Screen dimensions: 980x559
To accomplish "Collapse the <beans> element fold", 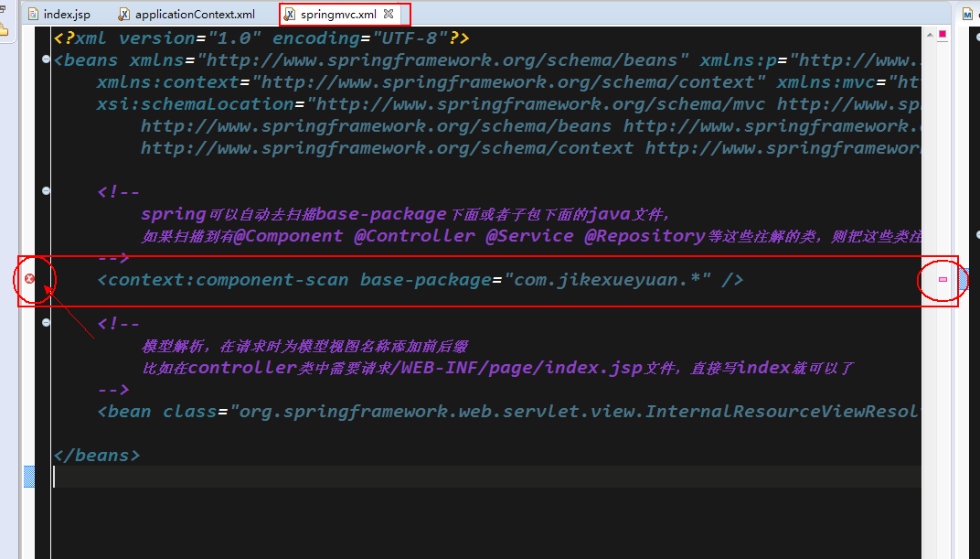I will pyautogui.click(x=46, y=59).
